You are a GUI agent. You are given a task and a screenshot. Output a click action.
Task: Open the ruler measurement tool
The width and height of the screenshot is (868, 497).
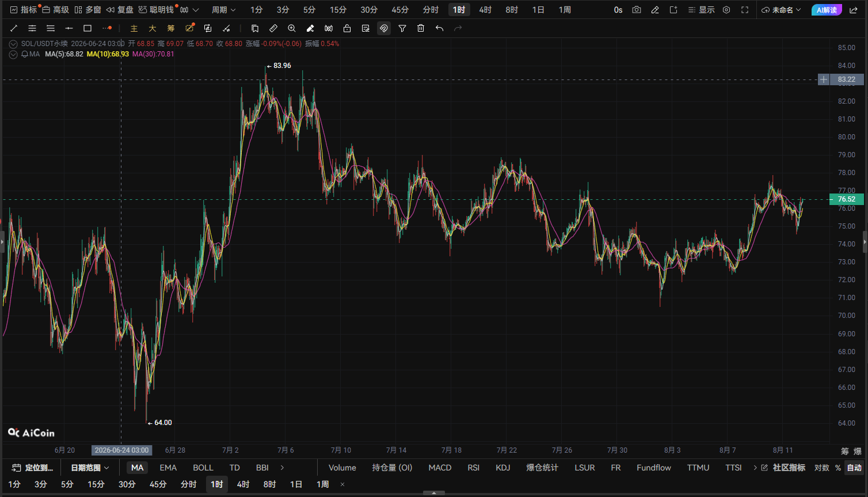coord(273,28)
